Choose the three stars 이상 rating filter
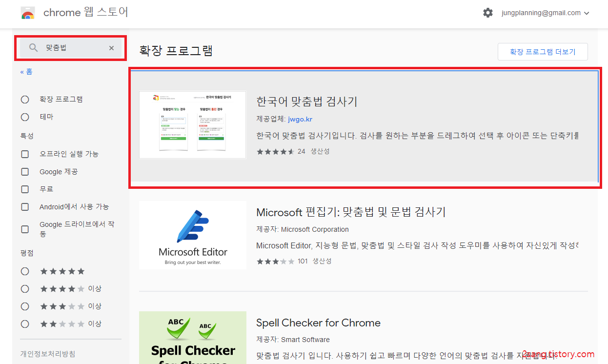The height and width of the screenshot is (364, 608). 25,306
